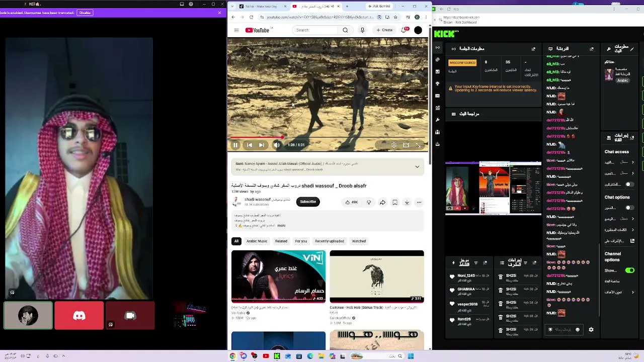Pause the YouTube video
Screen dimensions: 644x362
(235, 145)
